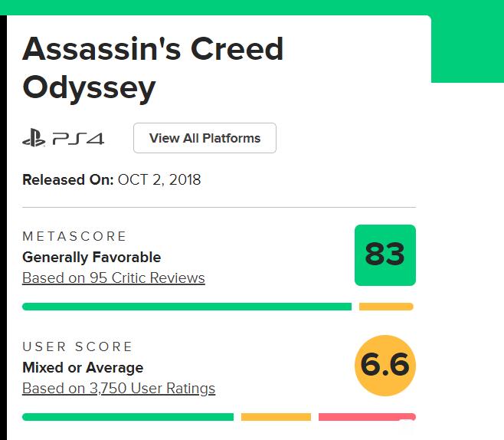Viewport: 504px width, 440px height.
Task: Select the green positive segment of Metascore bar
Action: 187,307
